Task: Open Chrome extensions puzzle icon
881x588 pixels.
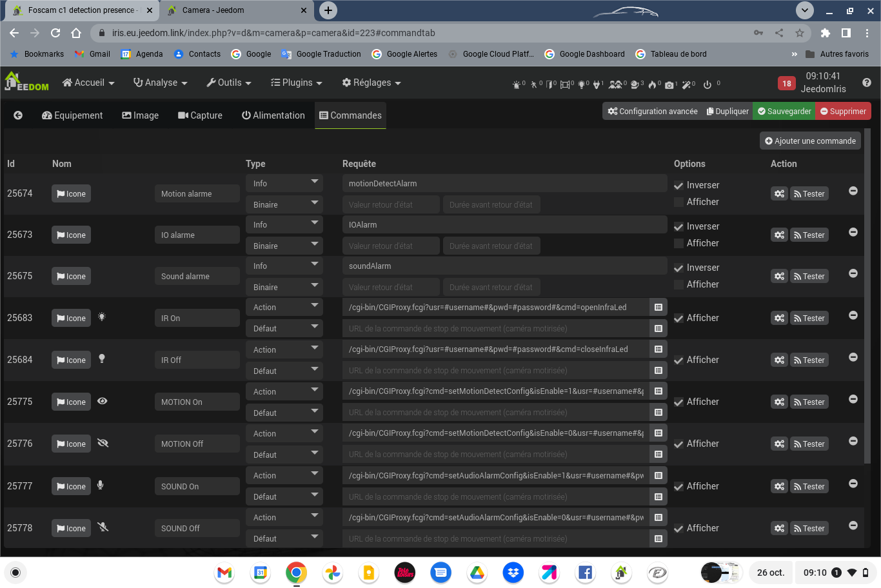Action: 826,33
